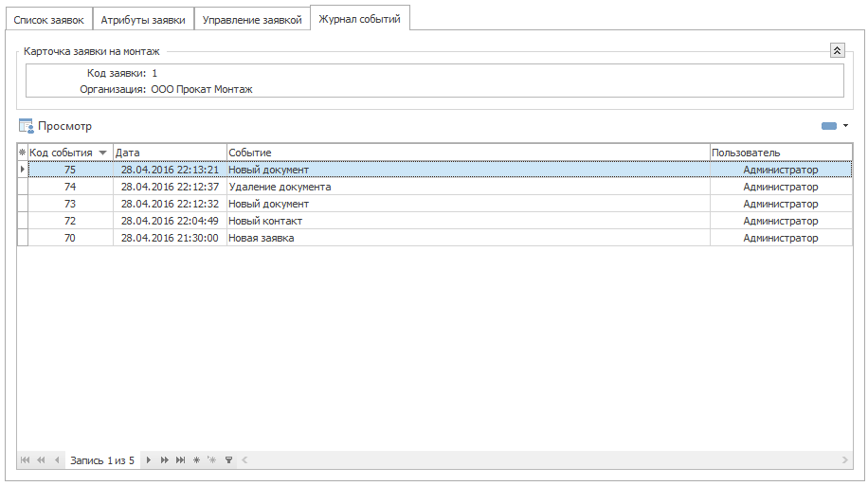Click date 28.04.2016 22:12:32

[x=170, y=204]
